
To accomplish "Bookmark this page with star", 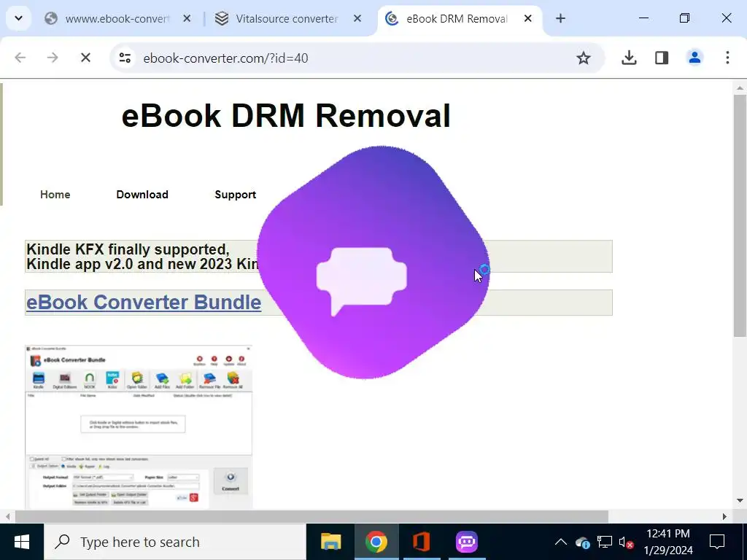I will click(583, 58).
